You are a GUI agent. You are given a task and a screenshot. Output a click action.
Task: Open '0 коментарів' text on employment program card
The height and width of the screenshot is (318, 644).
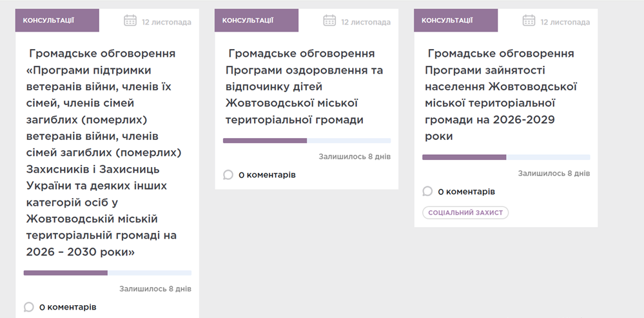pos(466,192)
